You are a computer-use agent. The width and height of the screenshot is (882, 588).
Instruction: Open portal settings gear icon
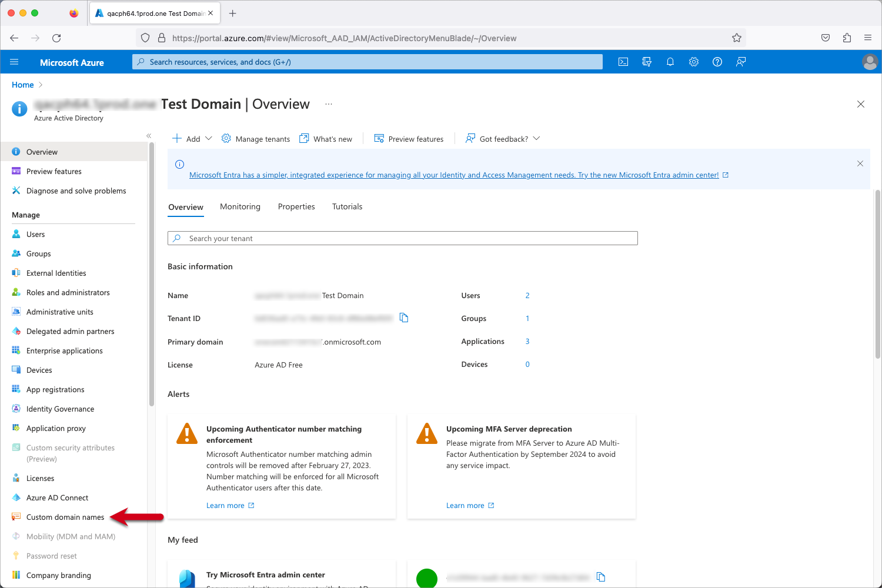pyautogui.click(x=694, y=62)
